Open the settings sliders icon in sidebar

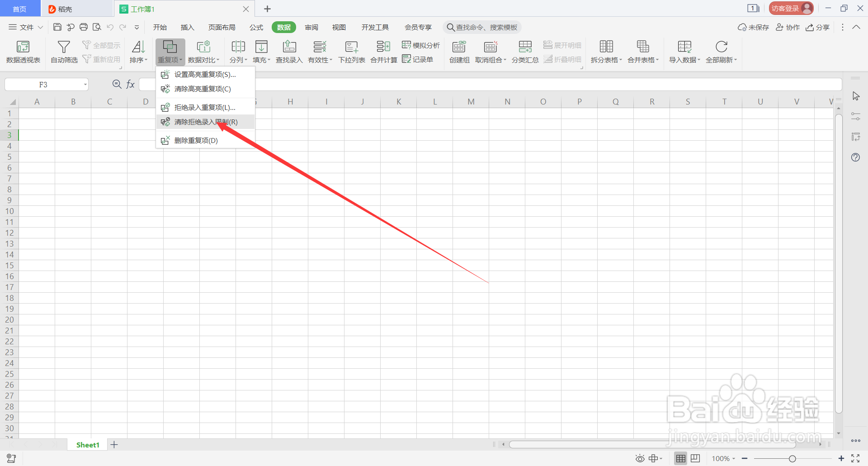pos(855,116)
